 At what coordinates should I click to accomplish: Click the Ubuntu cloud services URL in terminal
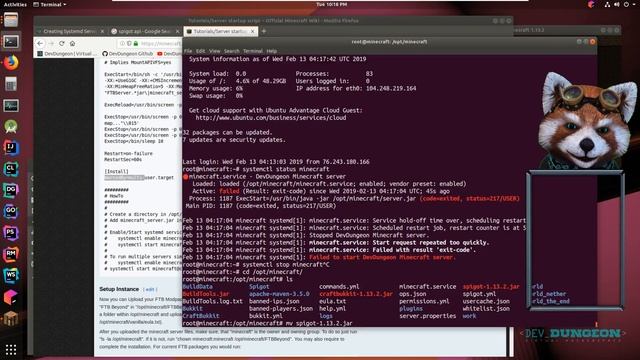click(271, 118)
